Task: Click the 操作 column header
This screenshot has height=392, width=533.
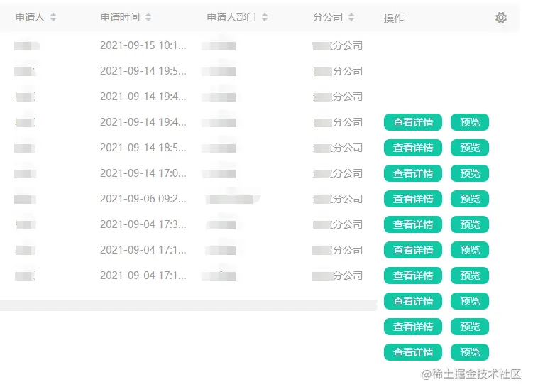Action: 394,18
